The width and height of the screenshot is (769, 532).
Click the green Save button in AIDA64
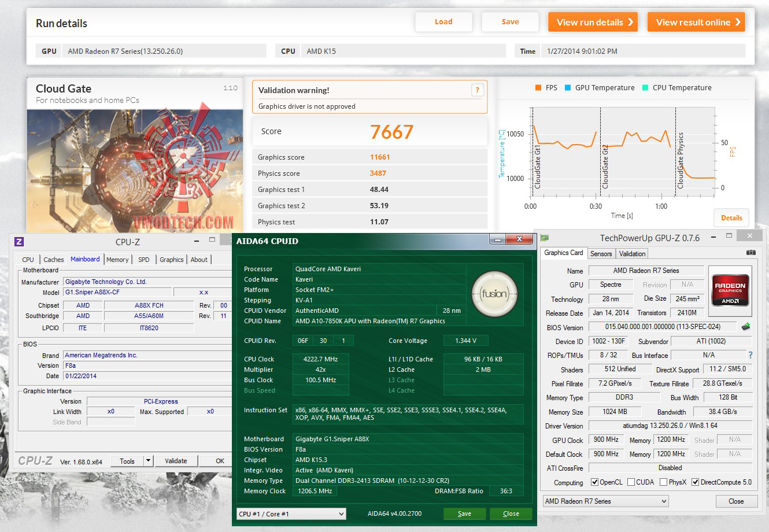[464, 513]
